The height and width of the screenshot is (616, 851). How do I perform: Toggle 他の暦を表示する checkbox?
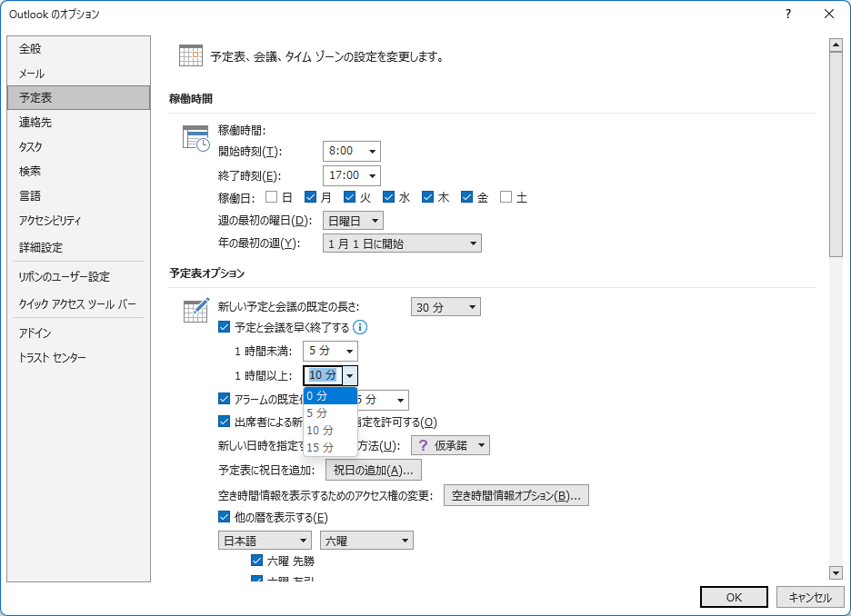pos(225,518)
